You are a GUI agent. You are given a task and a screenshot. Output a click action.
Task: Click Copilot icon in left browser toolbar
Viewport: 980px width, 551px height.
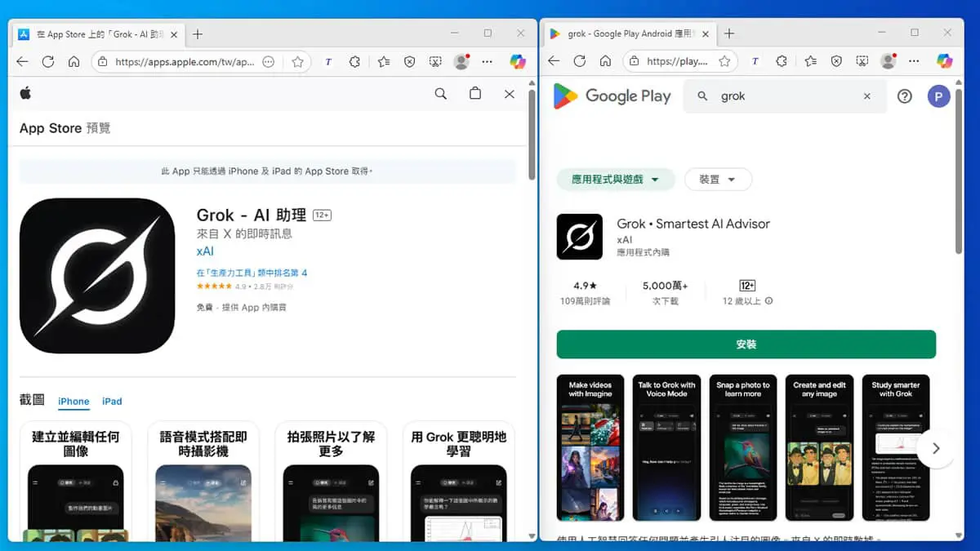point(518,61)
